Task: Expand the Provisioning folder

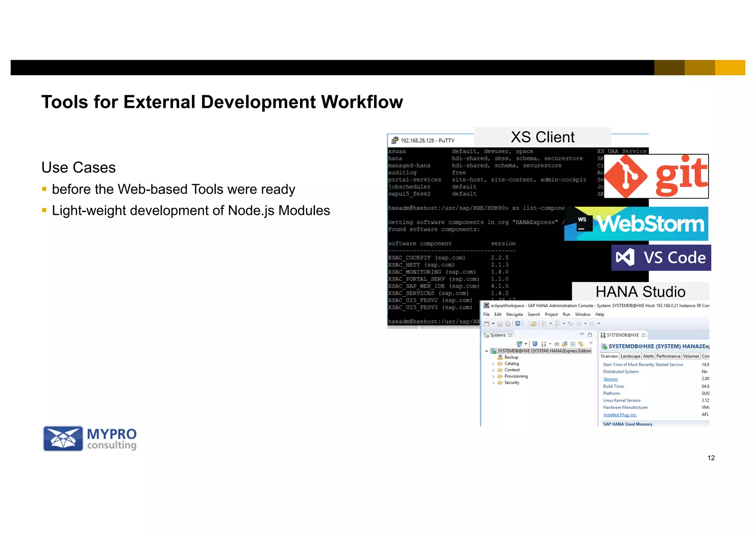Action: pos(493,376)
